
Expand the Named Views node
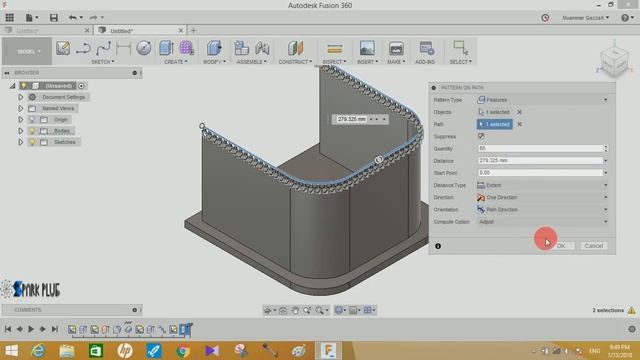tap(20, 109)
